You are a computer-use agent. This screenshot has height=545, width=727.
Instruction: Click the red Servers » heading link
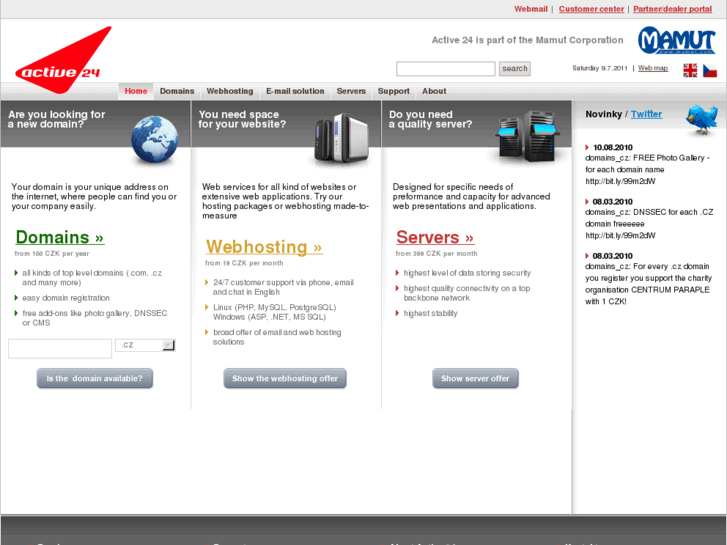click(x=435, y=237)
